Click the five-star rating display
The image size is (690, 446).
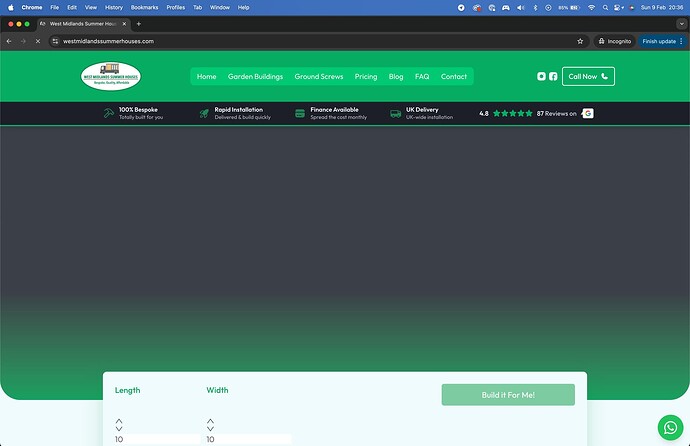[513, 113]
